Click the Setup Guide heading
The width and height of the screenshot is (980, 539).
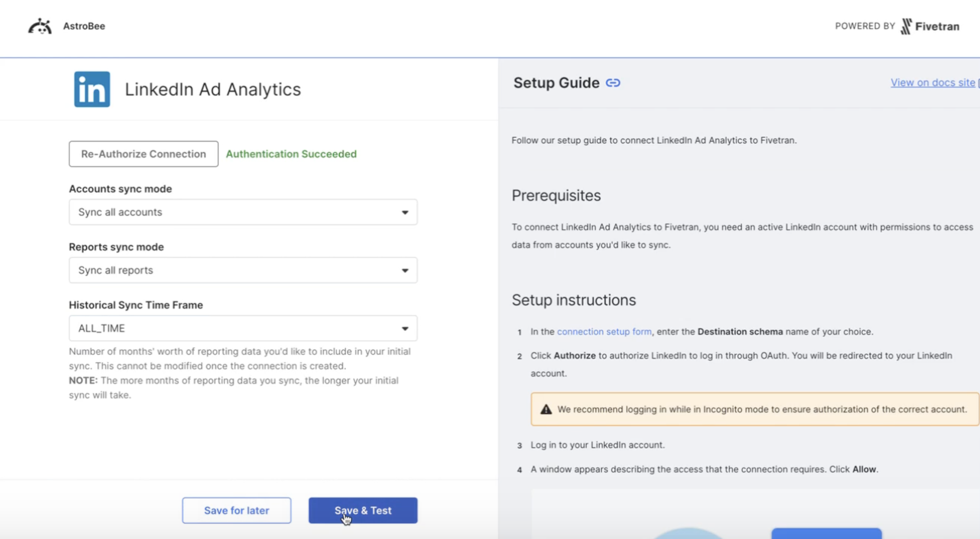[556, 83]
